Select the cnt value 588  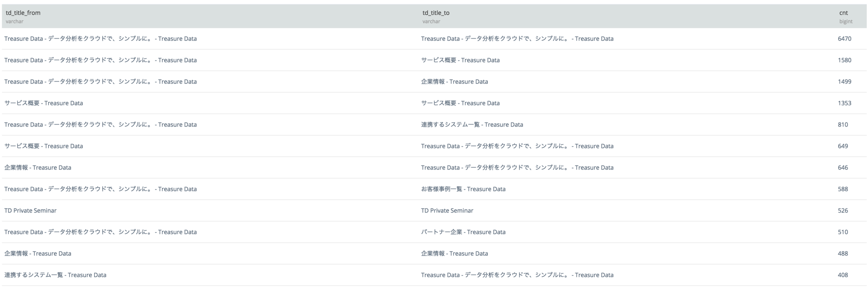(842, 189)
